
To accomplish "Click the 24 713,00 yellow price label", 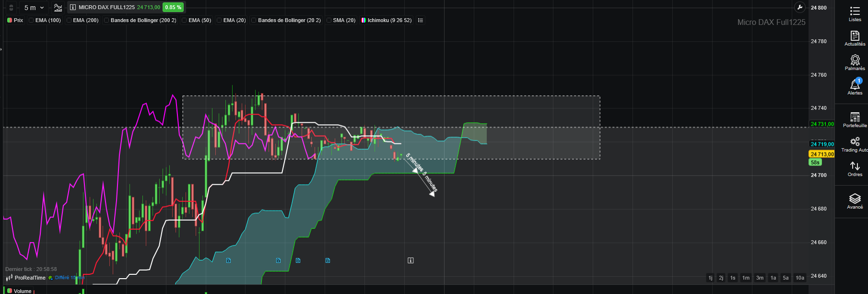I will (x=822, y=154).
